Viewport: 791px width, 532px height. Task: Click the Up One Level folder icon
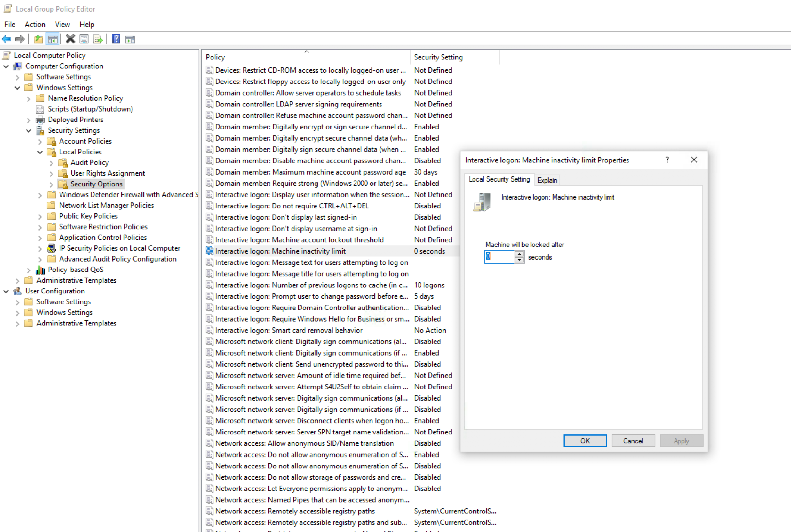coord(38,39)
